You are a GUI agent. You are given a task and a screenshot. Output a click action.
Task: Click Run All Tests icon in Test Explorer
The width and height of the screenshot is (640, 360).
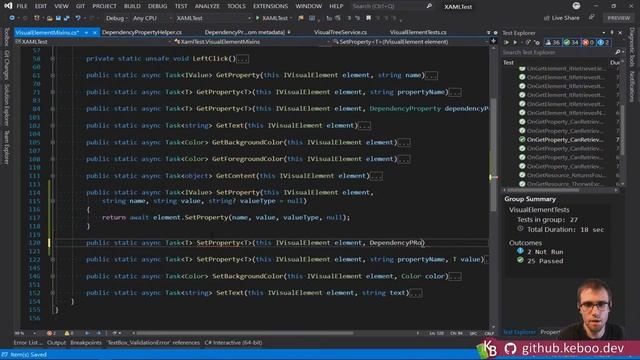pyautogui.click(x=507, y=42)
